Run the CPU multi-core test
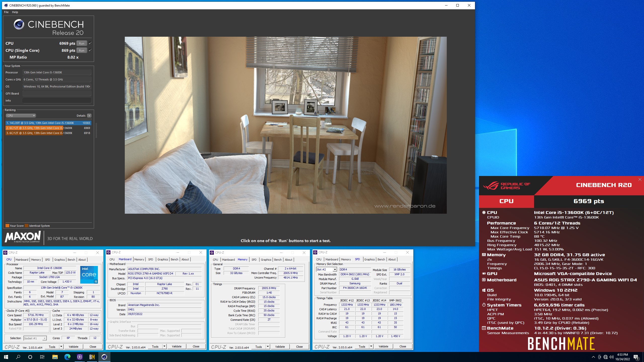This screenshot has width=644, height=362. [x=82, y=43]
